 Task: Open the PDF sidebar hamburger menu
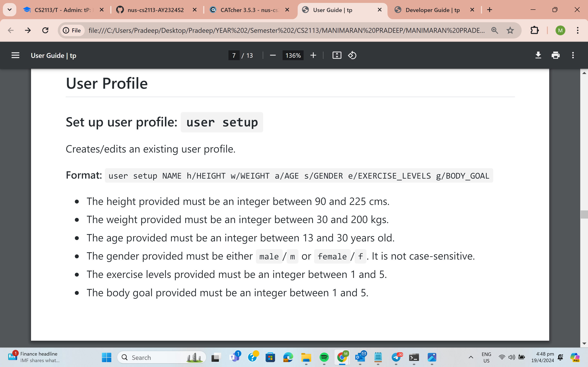tap(15, 55)
